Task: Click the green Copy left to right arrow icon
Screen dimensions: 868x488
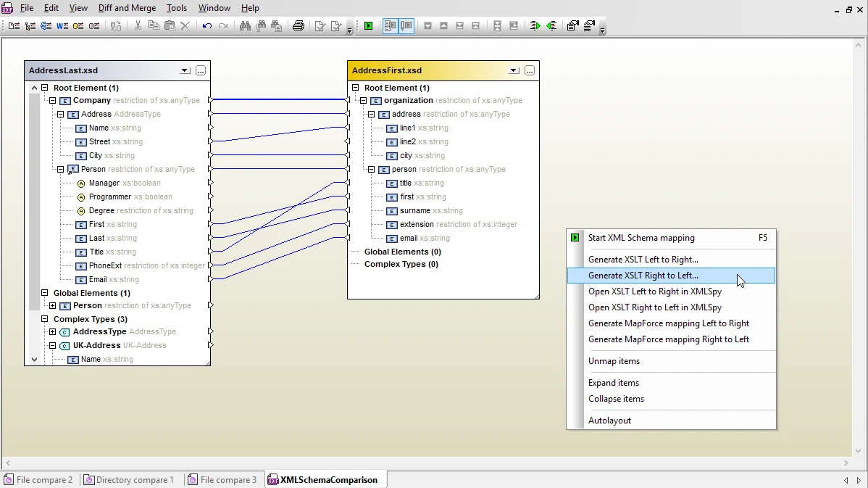Action: tap(535, 25)
